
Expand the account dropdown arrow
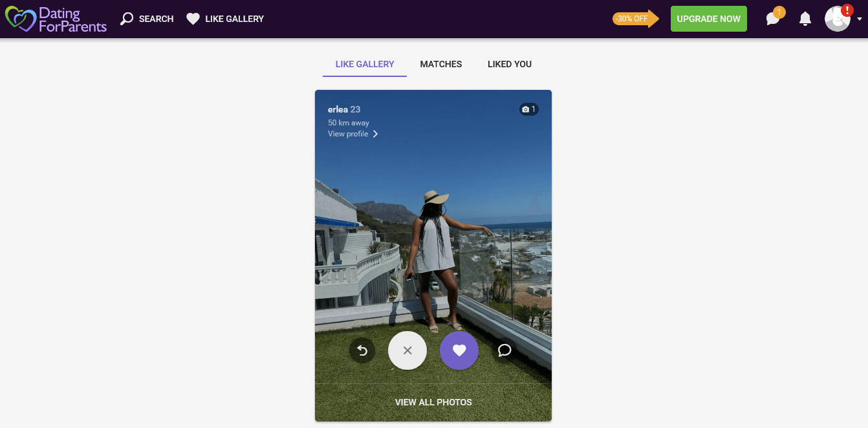coord(860,19)
